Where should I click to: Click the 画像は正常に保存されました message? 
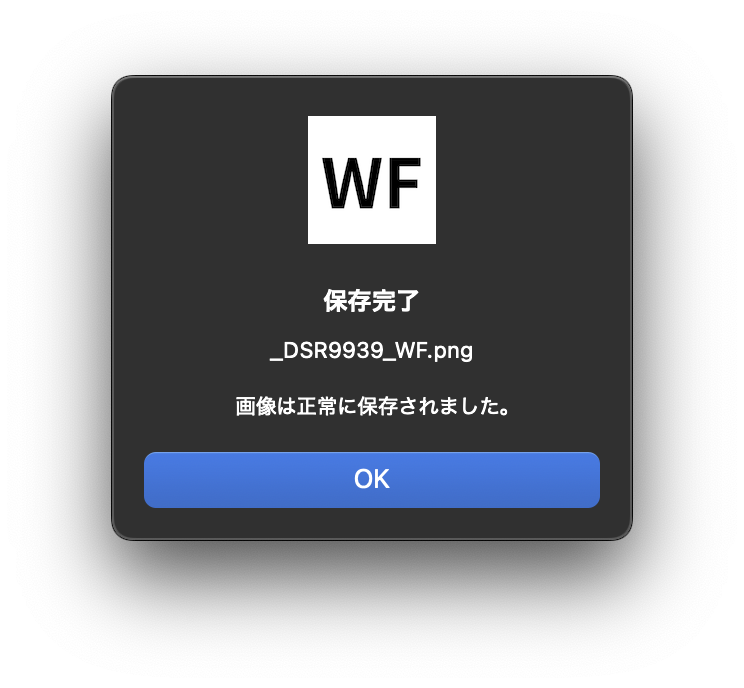tap(372, 407)
